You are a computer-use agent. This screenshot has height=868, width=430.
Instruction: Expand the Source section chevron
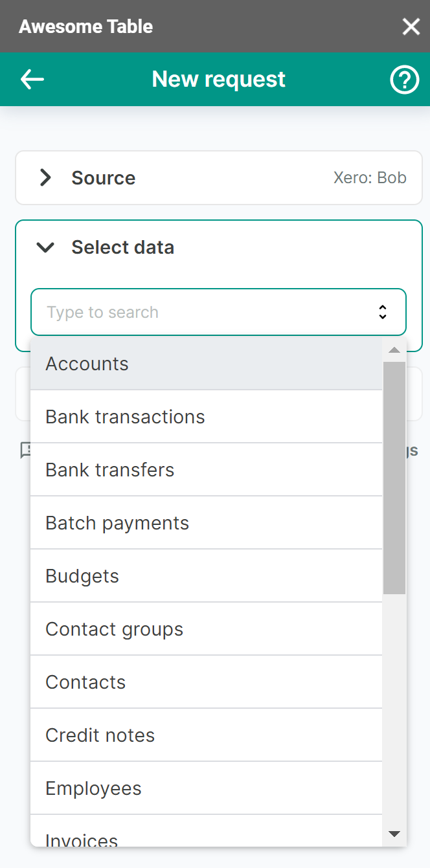45,178
